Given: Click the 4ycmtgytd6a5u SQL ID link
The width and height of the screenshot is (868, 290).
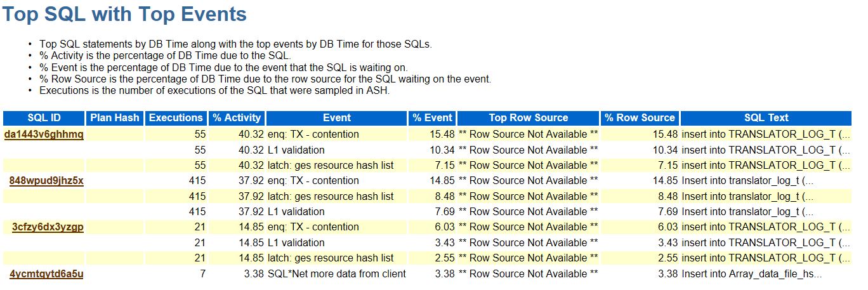Looking at the screenshot, I should tap(46, 274).
